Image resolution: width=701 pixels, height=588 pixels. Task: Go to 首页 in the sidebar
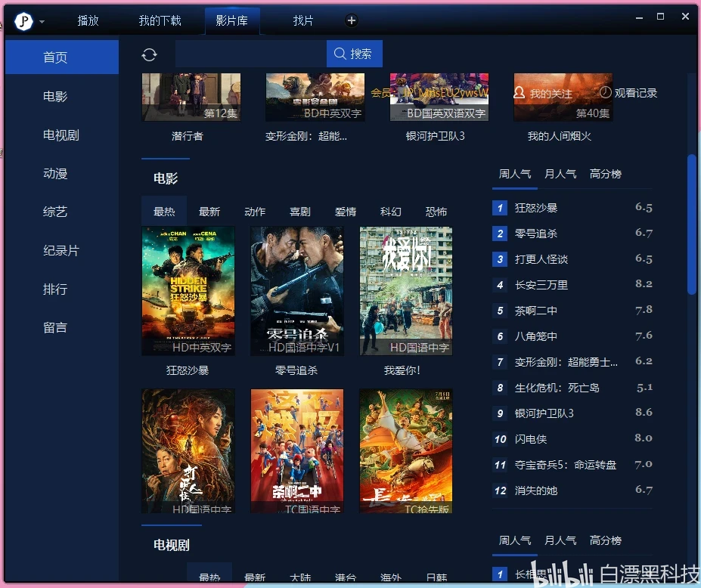(x=62, y=57)
